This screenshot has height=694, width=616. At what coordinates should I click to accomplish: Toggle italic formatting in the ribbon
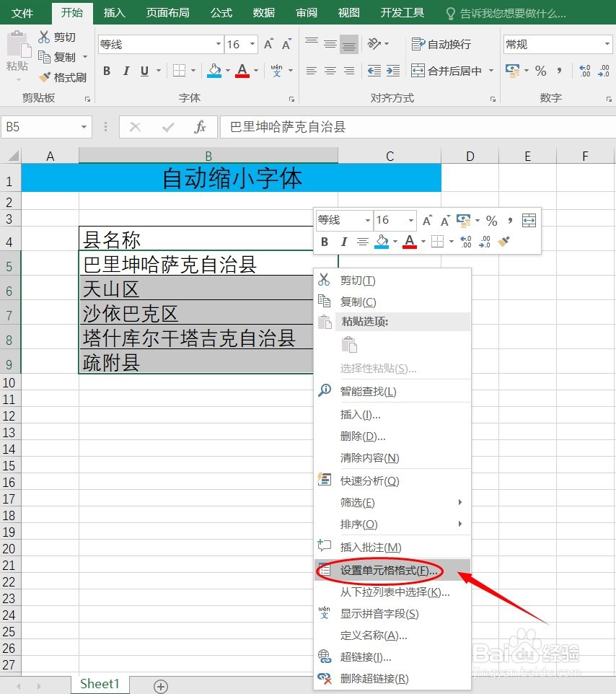click(x=125, y=71)
